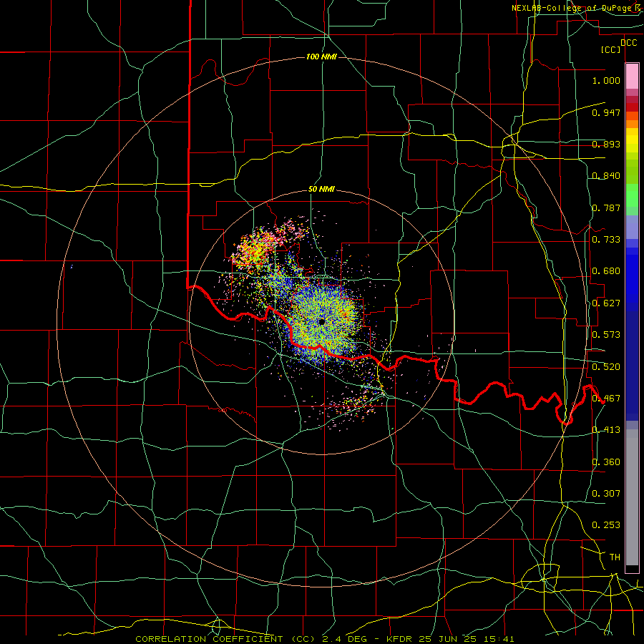Viewport: 644px width, 644px height.
Task: Click the 0.840 scale value
Action: [606, 176]
